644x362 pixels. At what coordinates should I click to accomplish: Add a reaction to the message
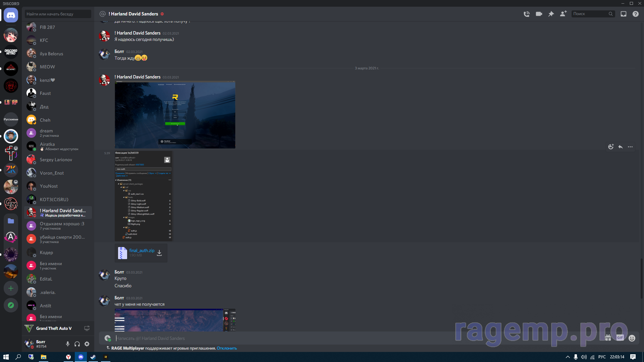611,147
